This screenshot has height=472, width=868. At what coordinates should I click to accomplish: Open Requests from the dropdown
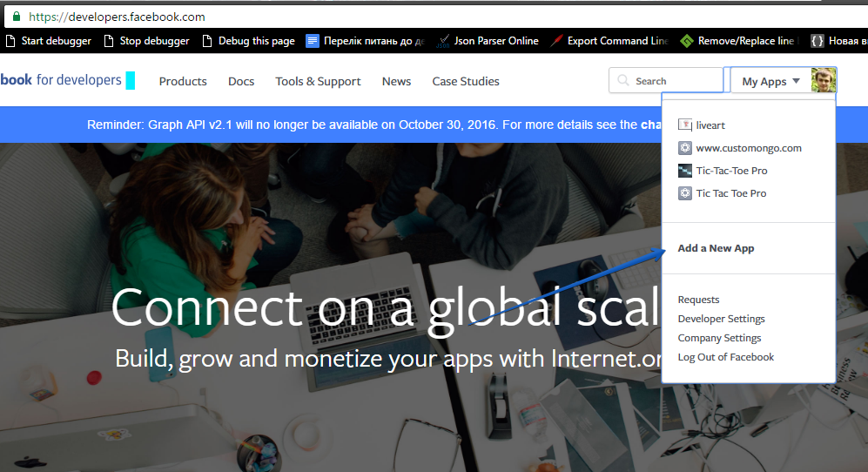tap(698, 300)
